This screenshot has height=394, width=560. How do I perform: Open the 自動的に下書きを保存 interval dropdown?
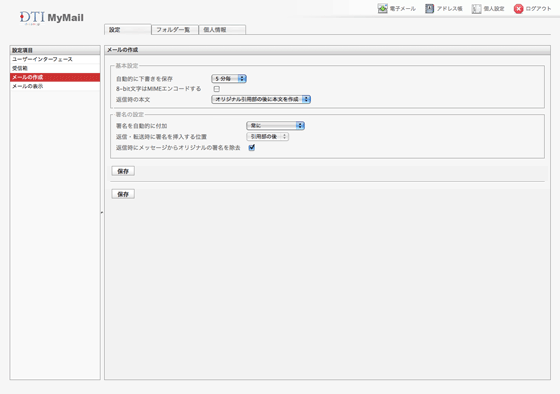tap(229, 79)
